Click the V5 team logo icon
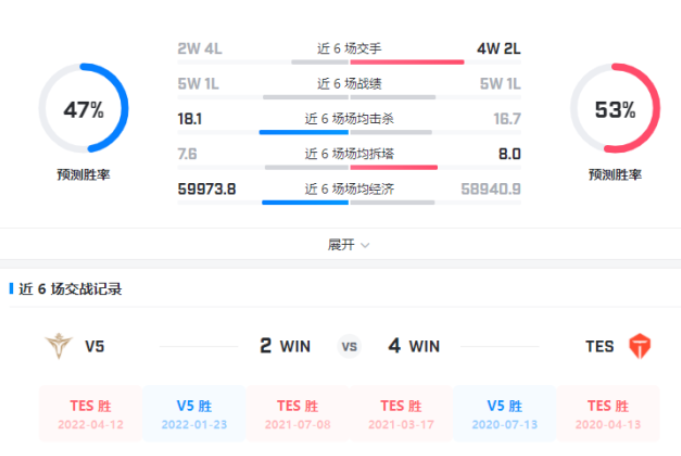Screen dimensions: 681x456 click(x=59, y=346)
